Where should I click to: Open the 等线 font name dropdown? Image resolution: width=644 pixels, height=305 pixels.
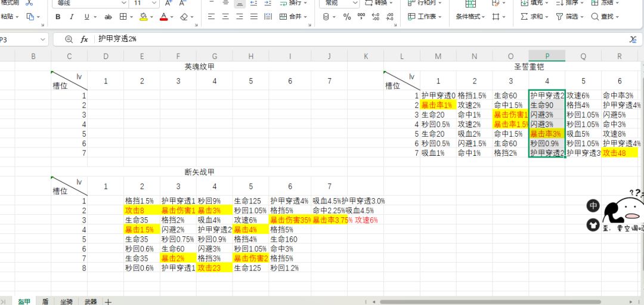pos(123,3)
